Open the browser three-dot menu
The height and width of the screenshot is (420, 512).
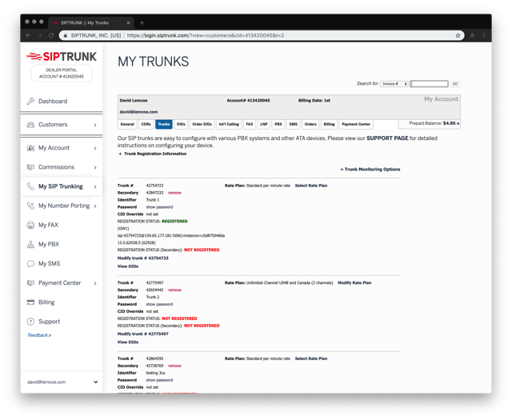tap(483, 35)
